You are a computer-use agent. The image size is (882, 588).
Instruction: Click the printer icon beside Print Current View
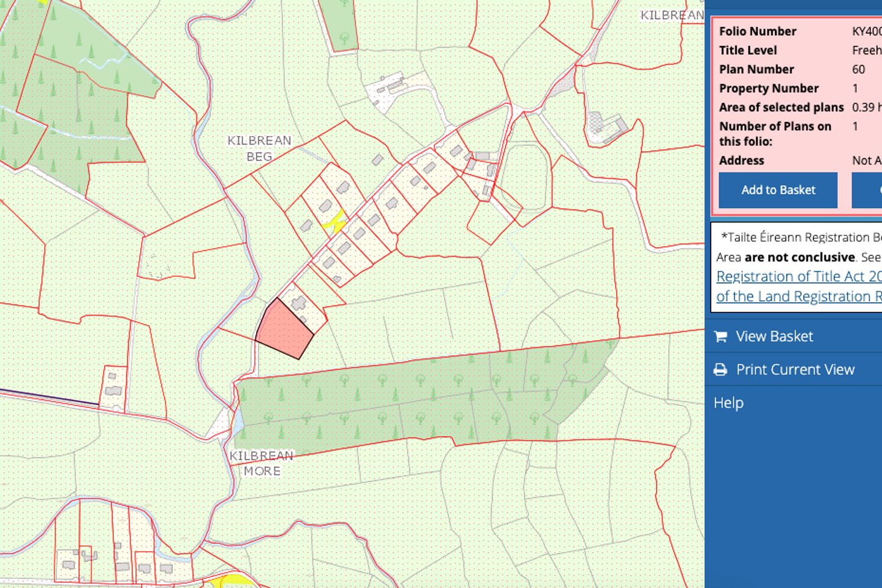(721, 369)
